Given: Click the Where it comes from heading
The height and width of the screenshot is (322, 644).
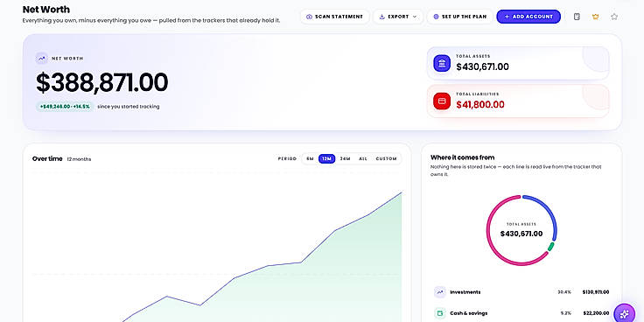Looking at the screenshot, I should pos(463,157).
